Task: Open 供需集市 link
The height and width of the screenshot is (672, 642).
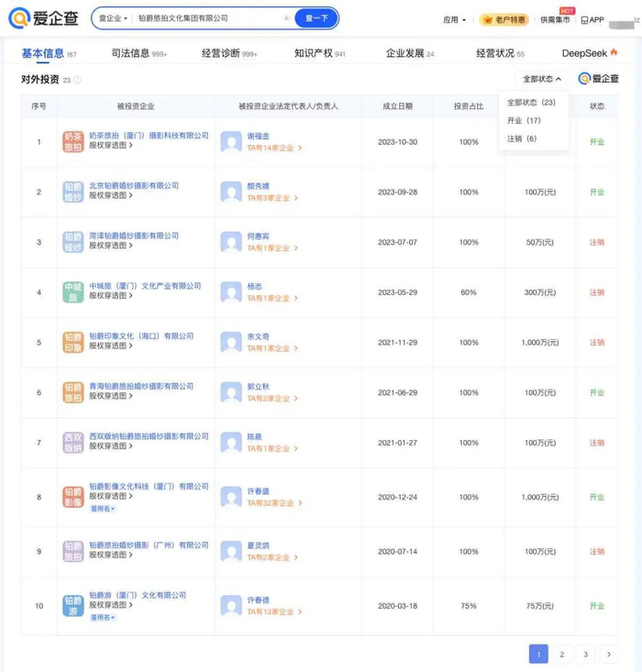Action: (x=555, y=20)
